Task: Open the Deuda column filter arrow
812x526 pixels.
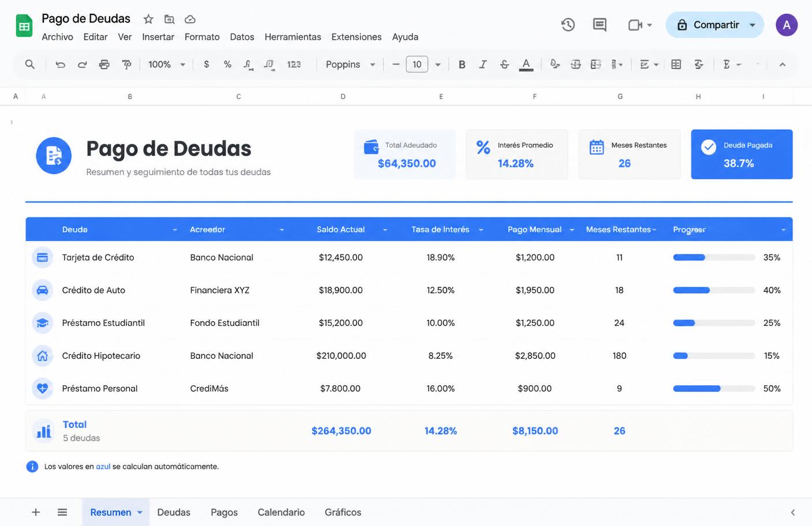Action: pos(175,230)
